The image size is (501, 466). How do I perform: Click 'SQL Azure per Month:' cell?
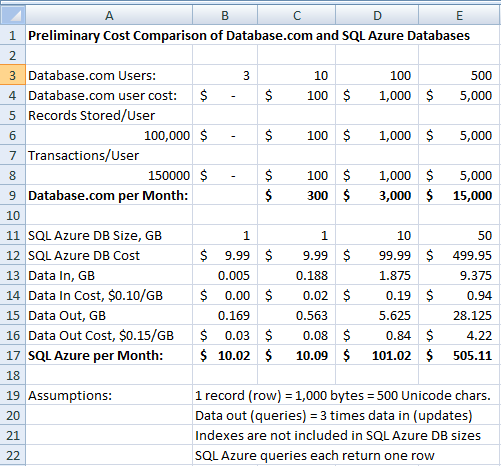109,355
